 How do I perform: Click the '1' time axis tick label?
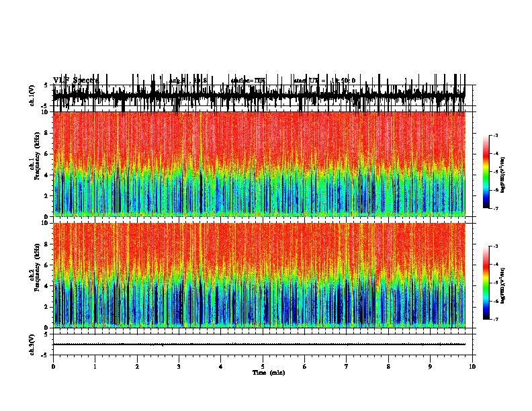point(95,367)
